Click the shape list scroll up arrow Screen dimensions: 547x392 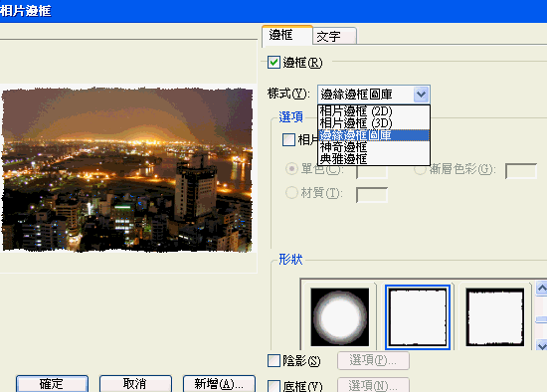(x=541, y=289)
